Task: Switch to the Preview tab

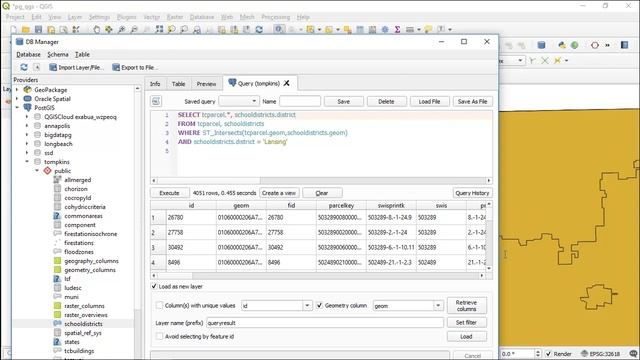Action: click(x=207, y=84)
